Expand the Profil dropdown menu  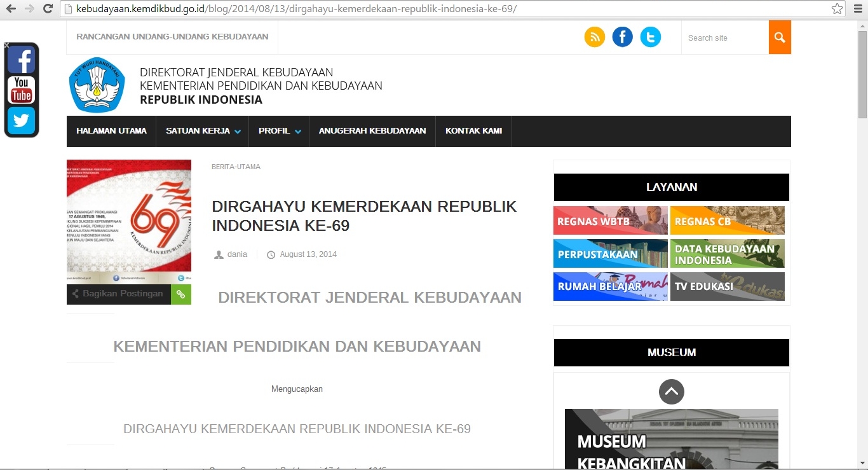(x=279, y=131)
